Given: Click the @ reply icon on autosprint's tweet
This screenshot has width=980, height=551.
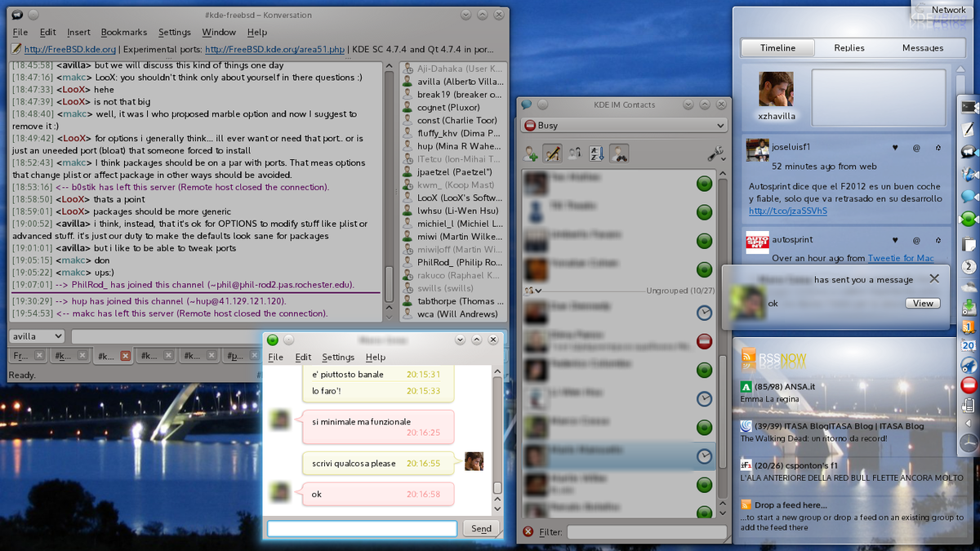Looking at the screenshot, I should 916,241.
